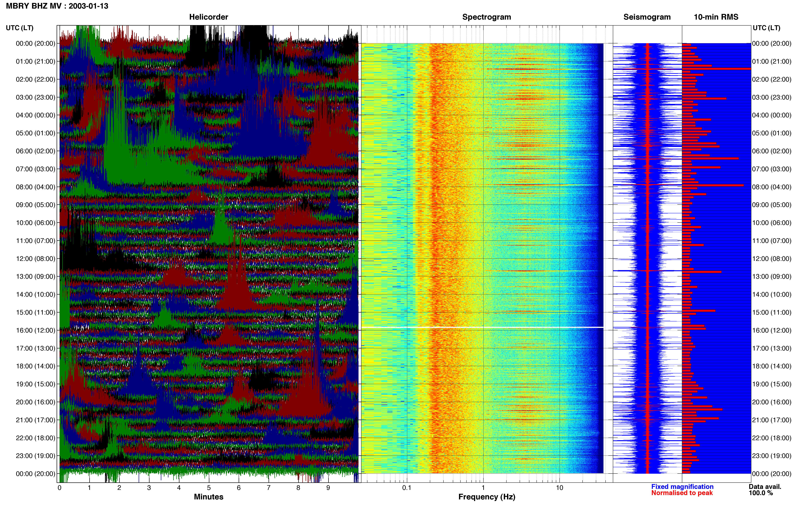Select the "Spectrogram" panel heading
812x508 pixels.
(x=487, y=17)
